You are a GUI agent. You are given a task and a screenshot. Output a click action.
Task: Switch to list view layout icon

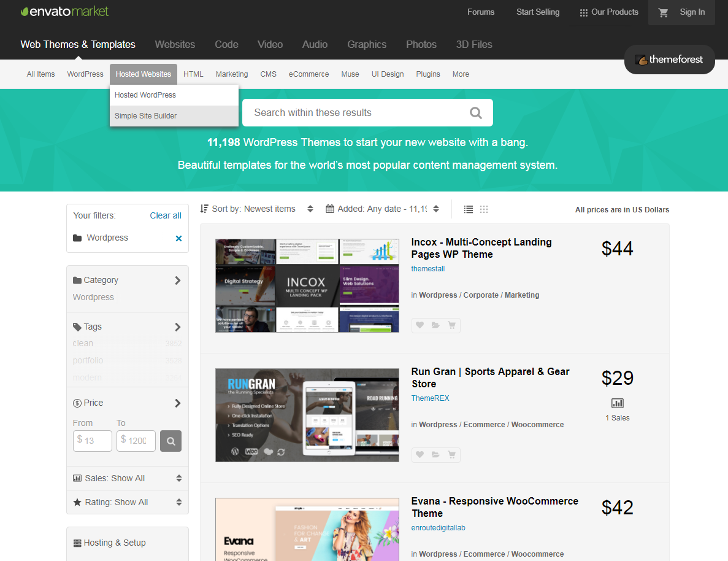[469, 210]
